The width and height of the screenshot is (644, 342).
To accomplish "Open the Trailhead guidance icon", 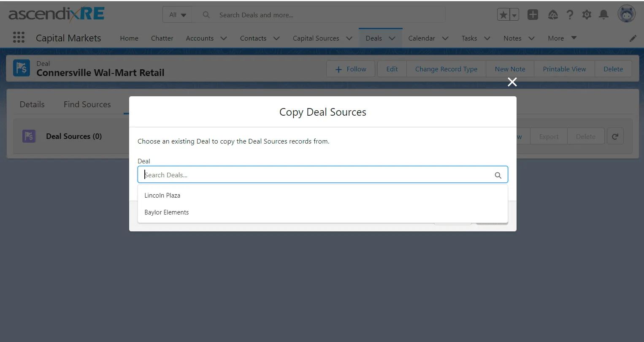I will click(553, 15).
